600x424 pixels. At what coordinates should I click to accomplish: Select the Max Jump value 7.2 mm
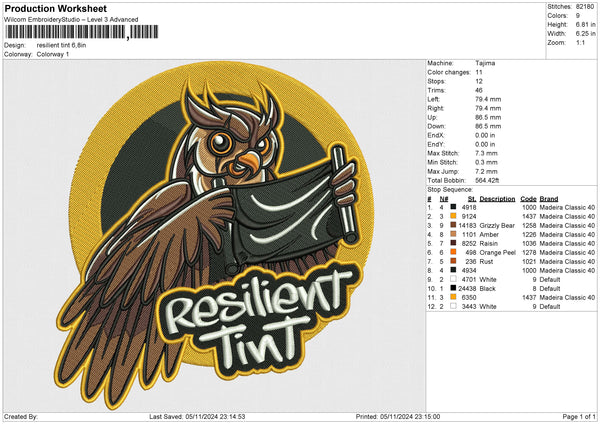tap(486, 171)
